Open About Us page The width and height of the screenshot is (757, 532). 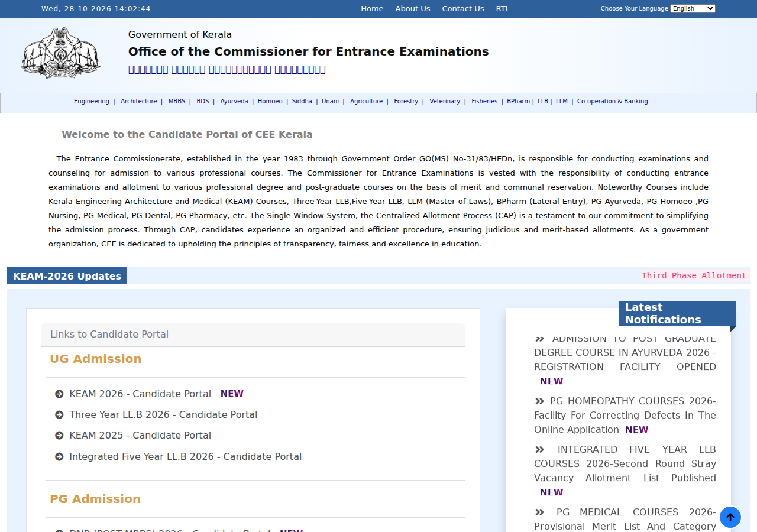(x=413, y=8)
